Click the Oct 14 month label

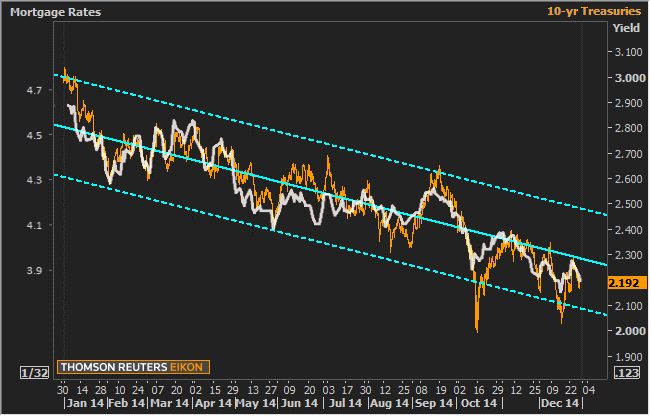point(479,404)
